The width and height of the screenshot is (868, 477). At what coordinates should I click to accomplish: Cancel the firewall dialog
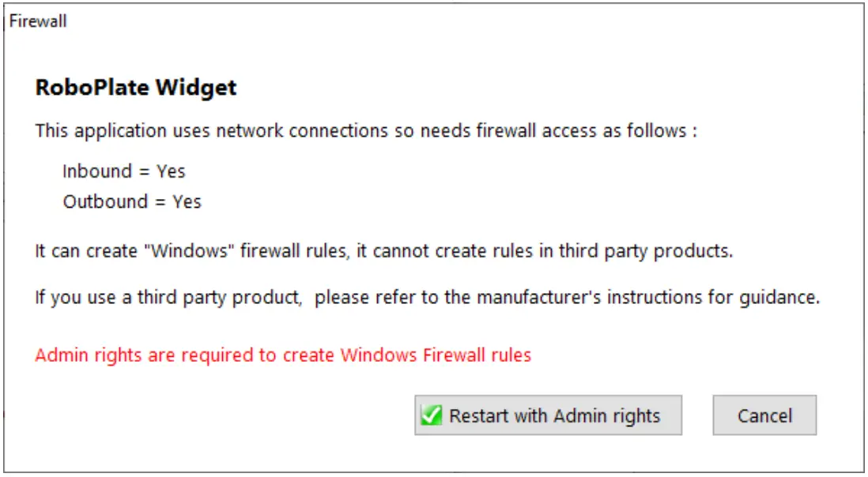click(764, 415)
